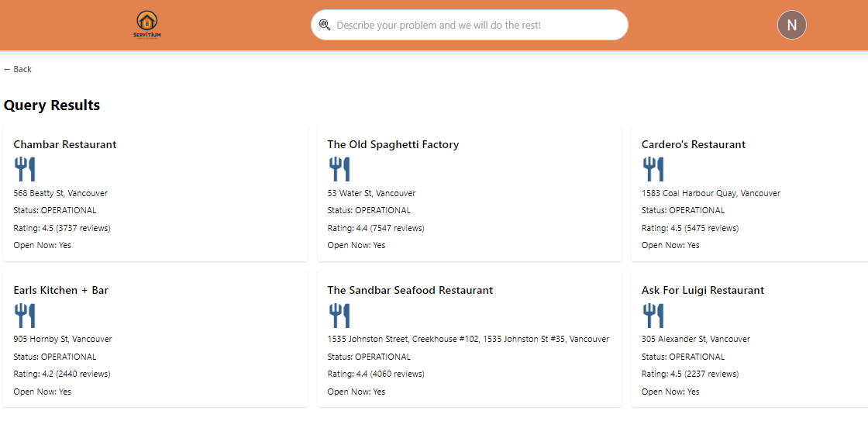Click Cardero's Open Now: Yes
This screenshot has height=428, width=868.
coord(670,245)
